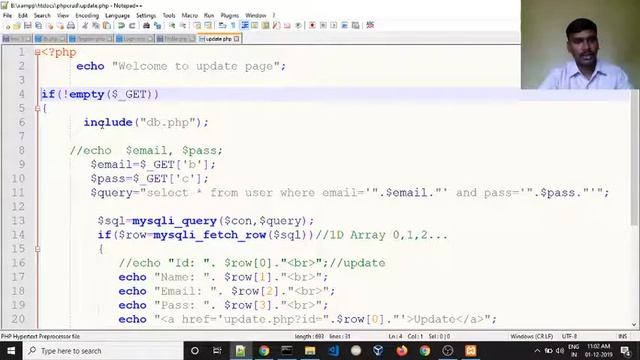The height and width of the screenshot is (360, 640).
Task: Collapse the fold marker on line 5
Action: click(37, 109)
